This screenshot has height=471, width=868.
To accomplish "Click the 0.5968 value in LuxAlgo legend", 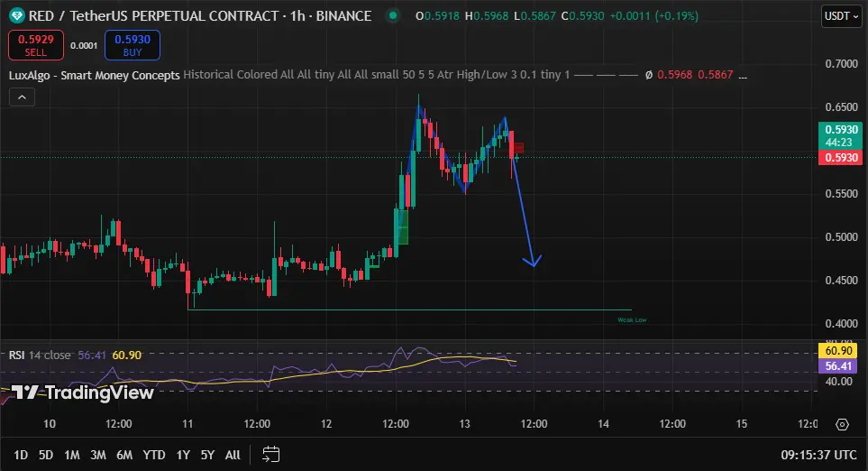I will [x=674, y=74].
